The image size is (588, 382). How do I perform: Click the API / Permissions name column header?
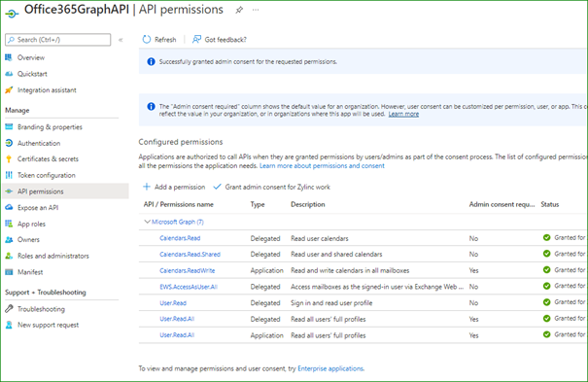pyautogui.click(x=179, y=204)
